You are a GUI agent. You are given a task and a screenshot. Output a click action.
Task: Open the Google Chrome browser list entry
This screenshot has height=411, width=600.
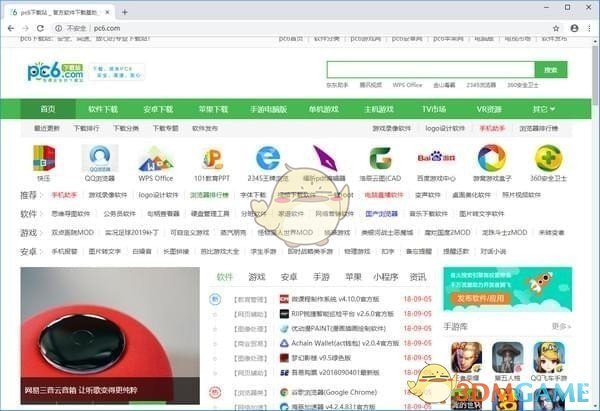click(x=334, y=392)
